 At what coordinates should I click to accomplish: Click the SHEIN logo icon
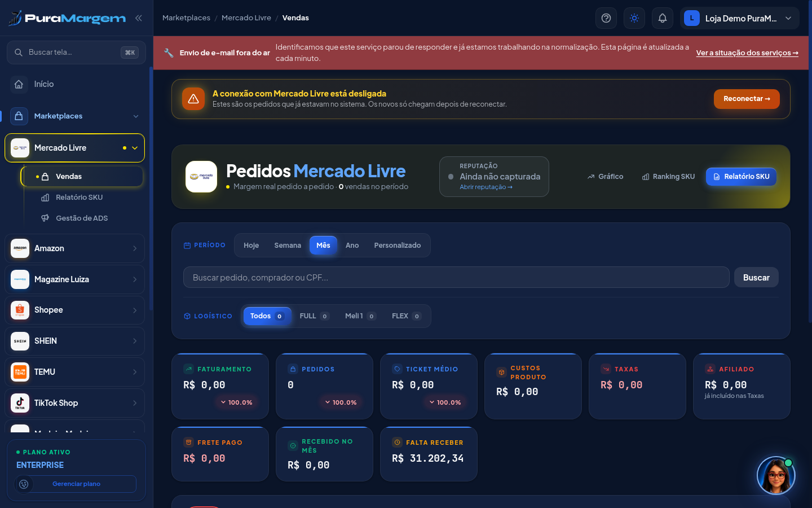click(x=20, y=341)
